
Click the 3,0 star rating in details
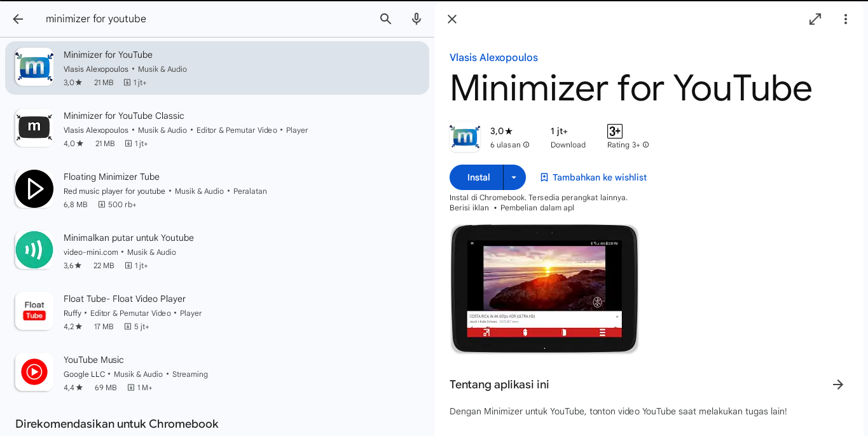[501, 131]
